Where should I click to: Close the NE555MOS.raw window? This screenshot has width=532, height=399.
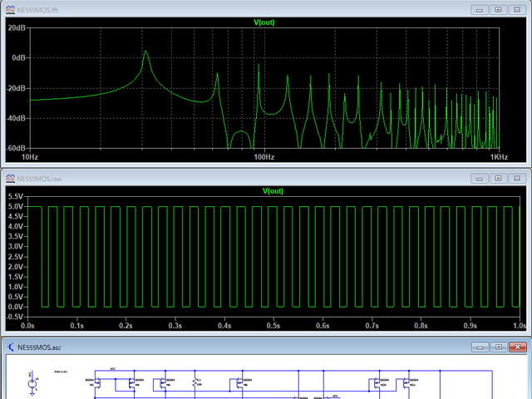[x=517, y=179]
